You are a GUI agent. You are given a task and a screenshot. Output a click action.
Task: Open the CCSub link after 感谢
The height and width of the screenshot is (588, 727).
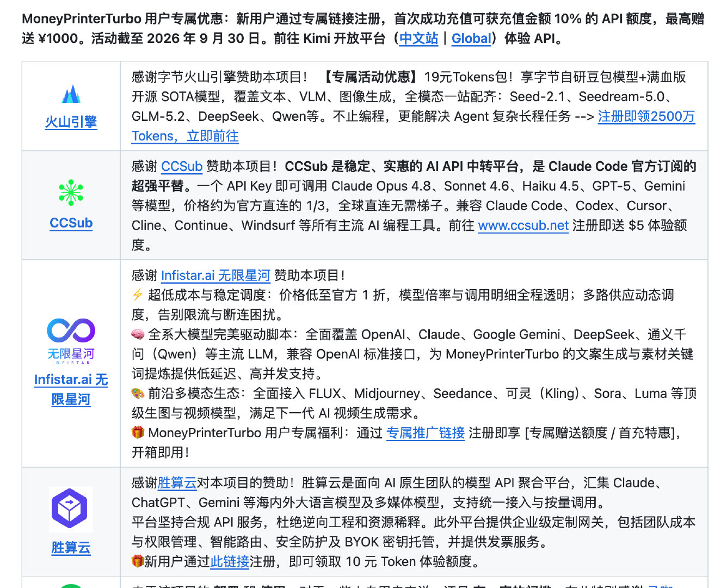pyautogui.click(x=182, y=167)
